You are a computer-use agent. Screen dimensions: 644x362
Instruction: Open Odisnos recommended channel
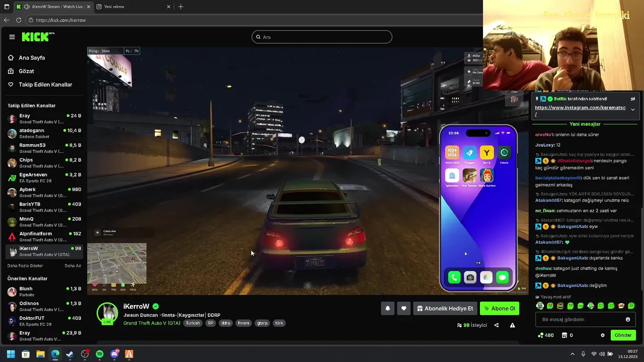[x=44, y=306]
